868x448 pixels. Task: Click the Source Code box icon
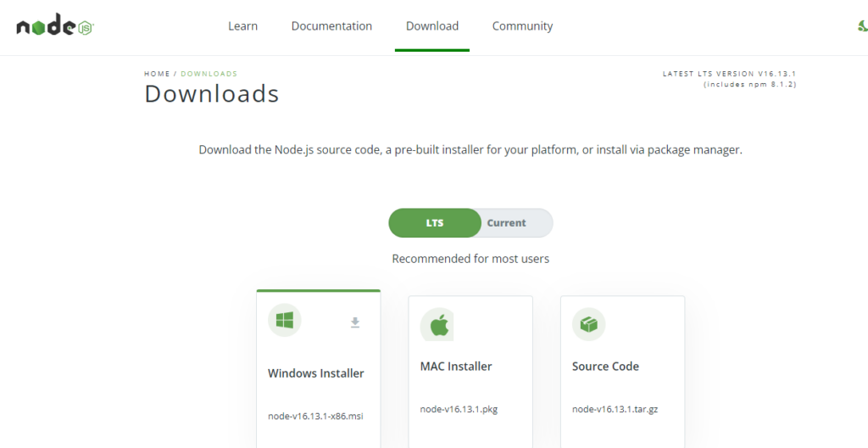[588, 324]
